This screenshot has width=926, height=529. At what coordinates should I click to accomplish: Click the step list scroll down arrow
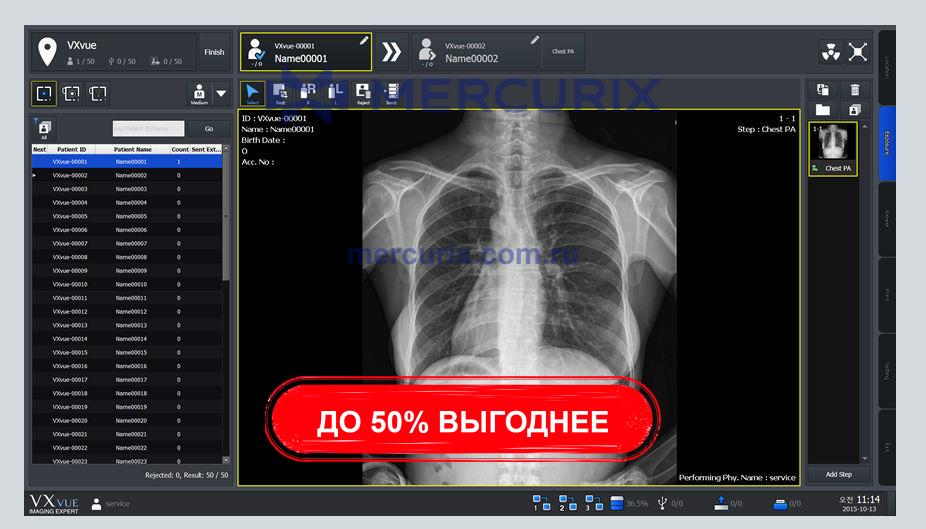(x=865, y=458)
